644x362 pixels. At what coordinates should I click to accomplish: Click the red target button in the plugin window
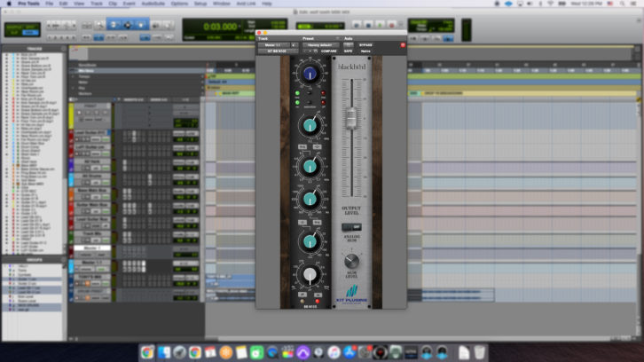point(403,45)
